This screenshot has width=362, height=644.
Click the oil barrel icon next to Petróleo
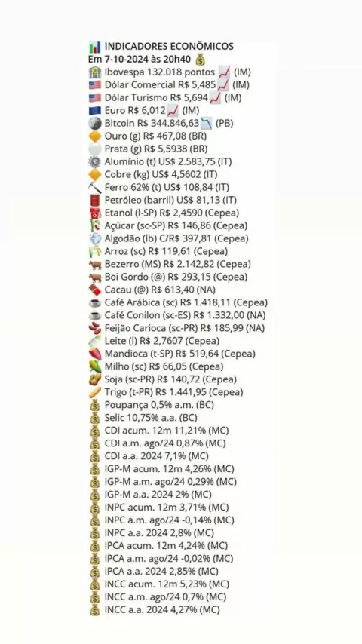[94, 201]
